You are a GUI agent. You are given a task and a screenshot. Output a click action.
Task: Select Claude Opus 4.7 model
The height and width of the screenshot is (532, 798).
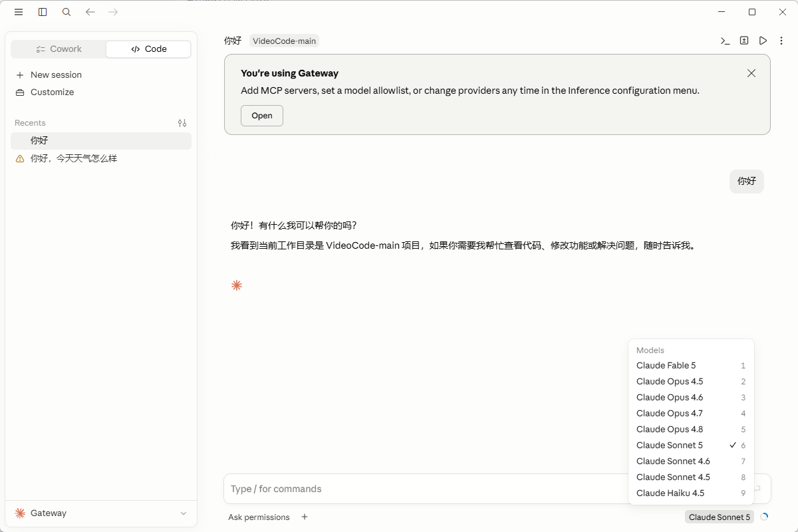pyautogui.click(x=691, y=413)
